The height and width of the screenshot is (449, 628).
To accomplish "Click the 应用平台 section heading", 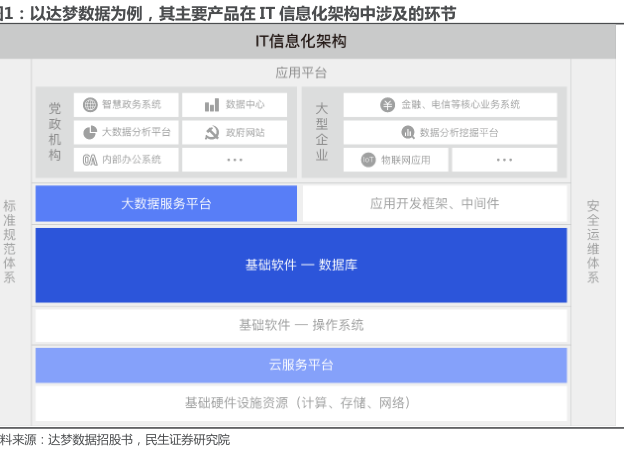I will (301, 73).
